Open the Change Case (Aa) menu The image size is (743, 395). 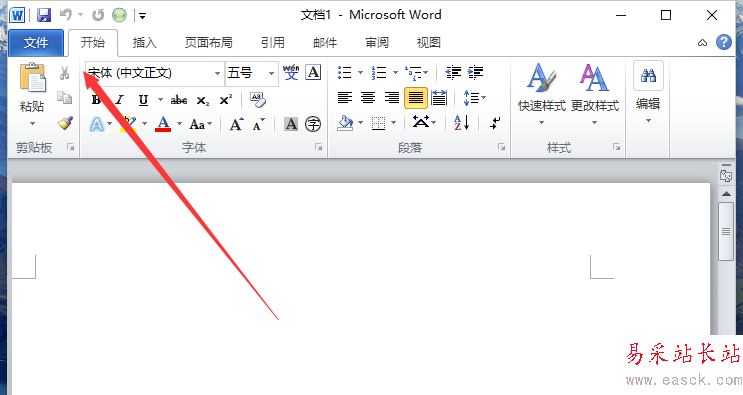(x=201, y=125)
